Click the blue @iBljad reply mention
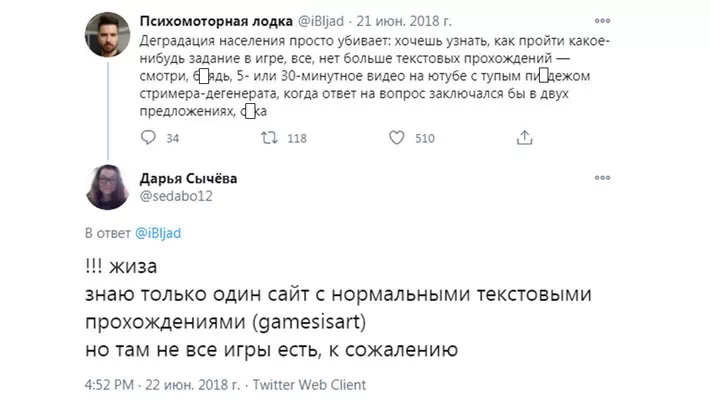This screenshot has width=710, height=399. click(158, 233)
